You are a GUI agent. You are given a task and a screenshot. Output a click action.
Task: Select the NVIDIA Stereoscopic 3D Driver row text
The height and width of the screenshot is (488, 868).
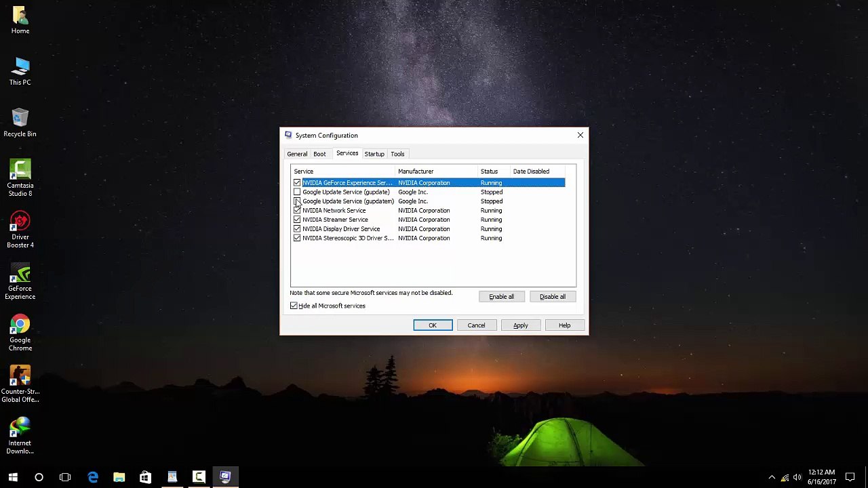(x=348, y=238)
